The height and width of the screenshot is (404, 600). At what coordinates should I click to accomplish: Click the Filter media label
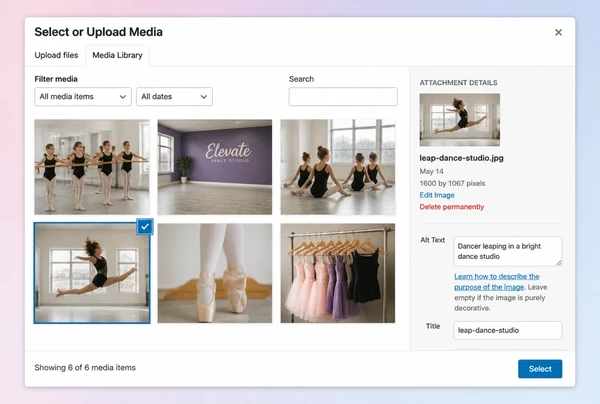[56, 79]
